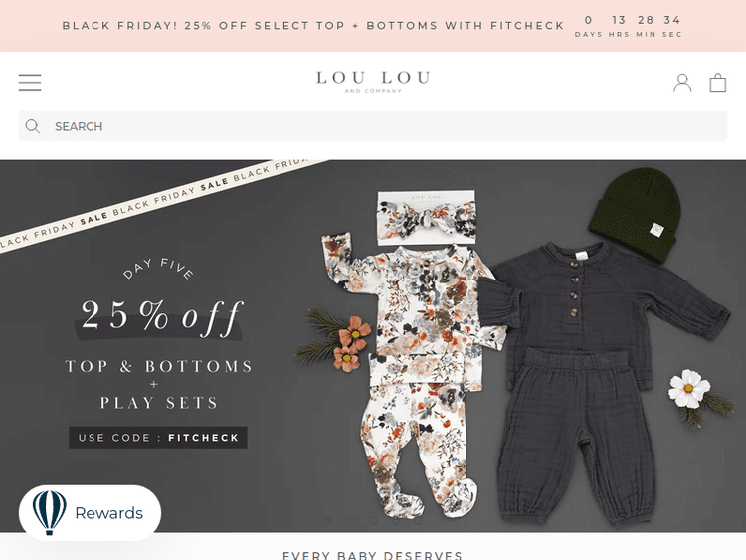The image size is (746, 560).
Task: Open the shopping bag cart
Action: click(x=718, y=83)
